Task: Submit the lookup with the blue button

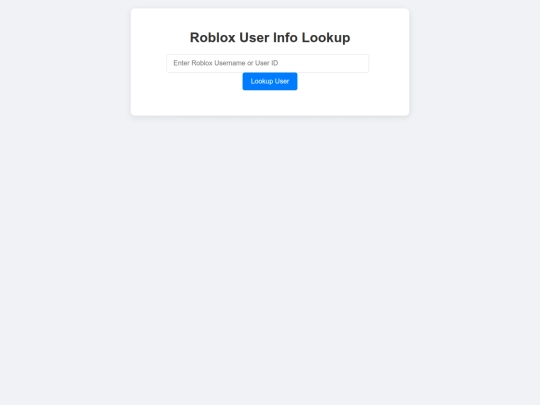Action: pyautogui.click(x=270, y=81)
